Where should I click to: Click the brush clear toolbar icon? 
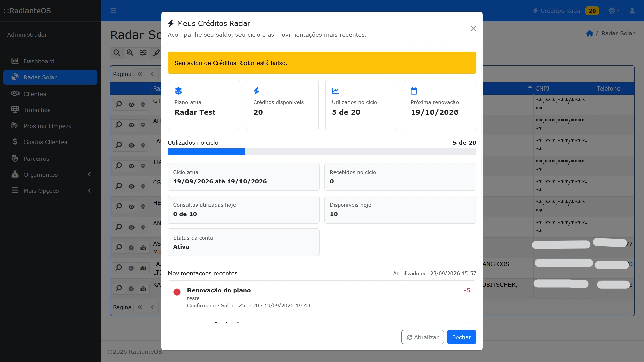[156, 53]
